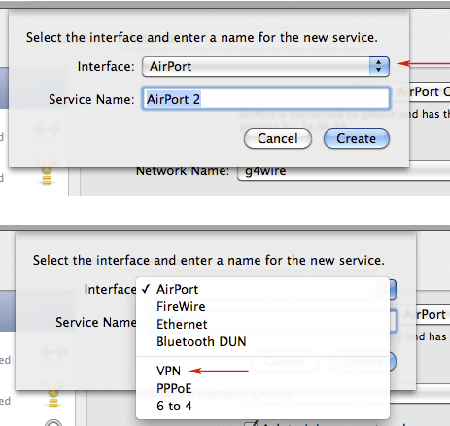Screen dimensions: 450x426
Task: Click the Network Name field showing g4wire
Action: [x=343, y=171]
